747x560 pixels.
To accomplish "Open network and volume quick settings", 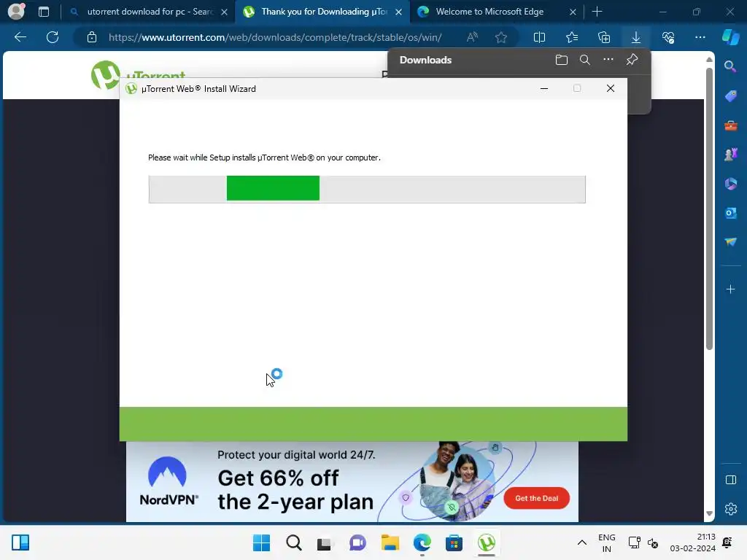I will pyautogui.click(x=643, y=542).
